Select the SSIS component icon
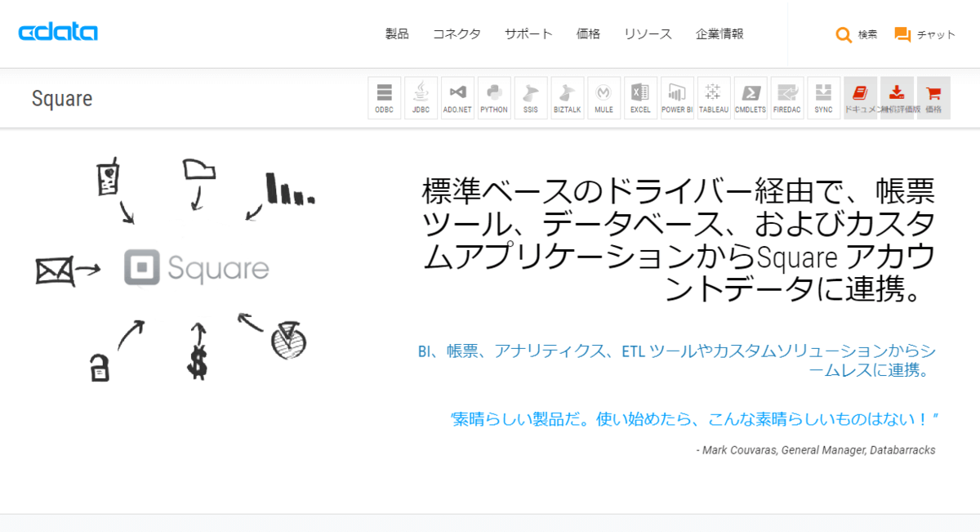Image resolution: width=980 pixels, height=532 pixels. pyautogui.click(x=531, y=98)
